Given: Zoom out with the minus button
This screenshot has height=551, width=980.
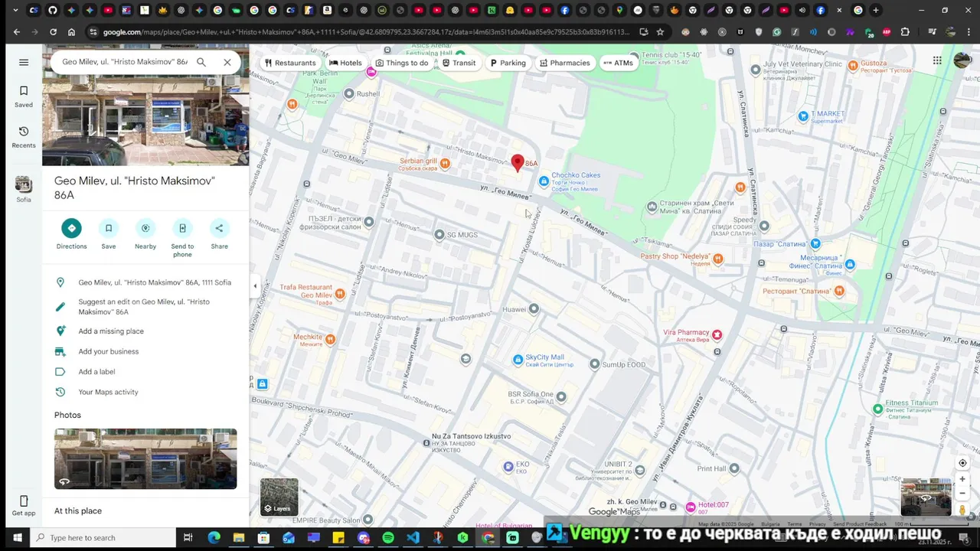Looking at the screenshot, I should click(x=962, y=493).
